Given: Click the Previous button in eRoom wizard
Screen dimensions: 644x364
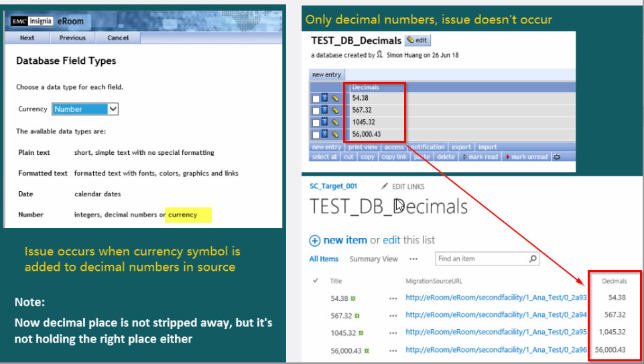Looking at the screenshot, I should [72, 38].
